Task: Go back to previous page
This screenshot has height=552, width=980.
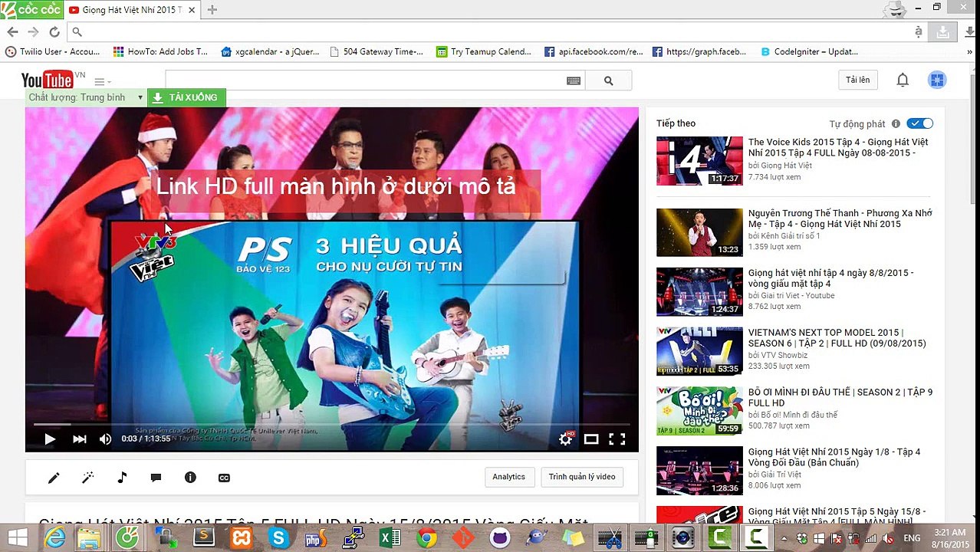Action: click(12, 31)
